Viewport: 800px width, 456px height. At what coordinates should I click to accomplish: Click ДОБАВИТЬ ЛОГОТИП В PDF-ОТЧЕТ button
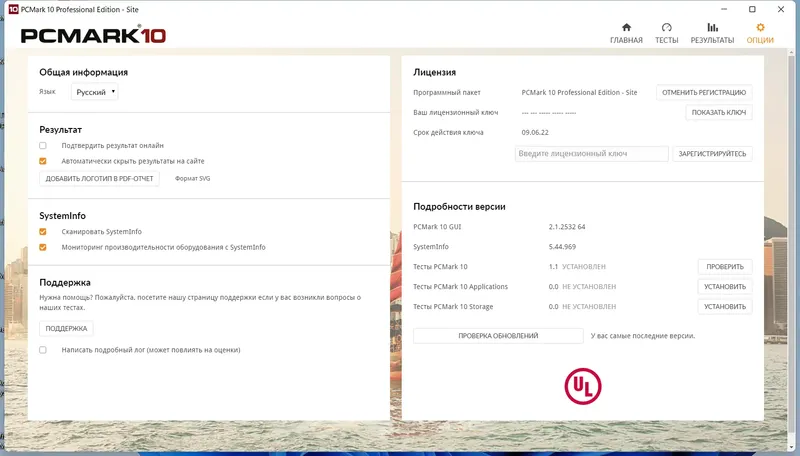99,179
